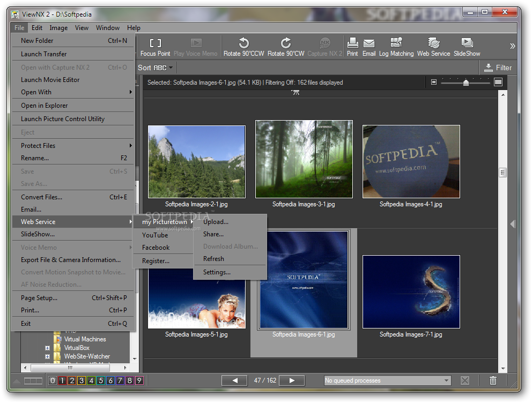Toggle label 9 filter
532x403 pixels.
point(139,380)
